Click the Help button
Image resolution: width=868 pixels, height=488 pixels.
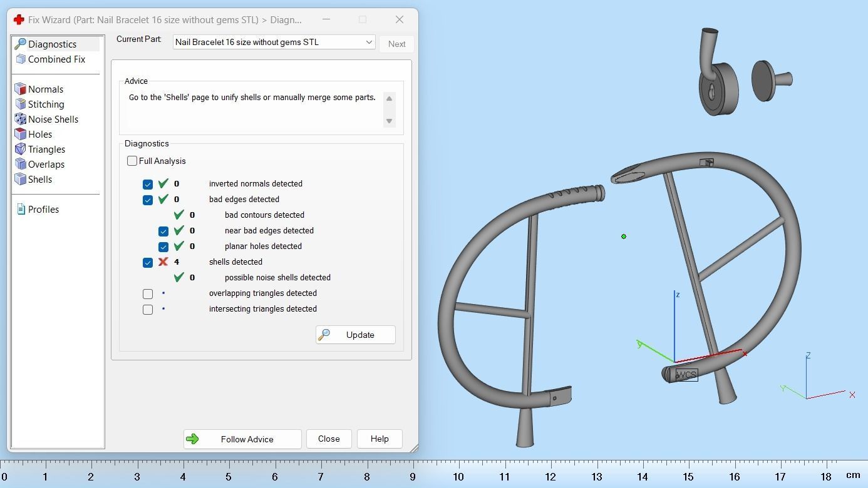click(380, 439)
